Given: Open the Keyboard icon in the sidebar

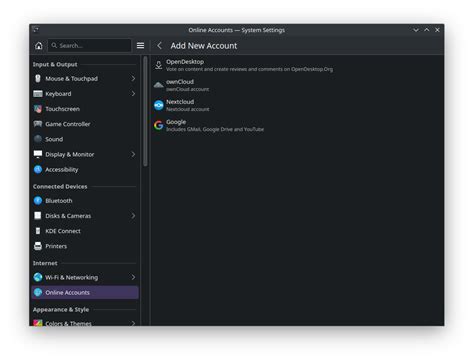Looking at the screenshot, I should [x=38, y=94].
